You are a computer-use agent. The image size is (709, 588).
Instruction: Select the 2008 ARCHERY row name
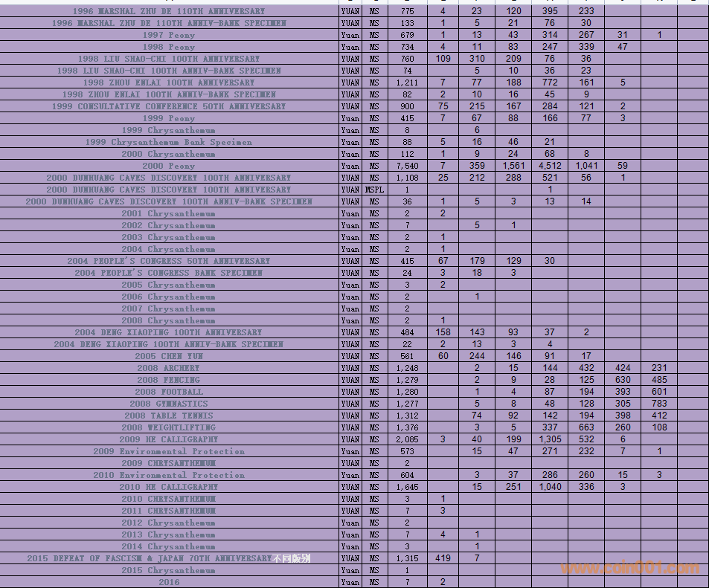(168, 368)
